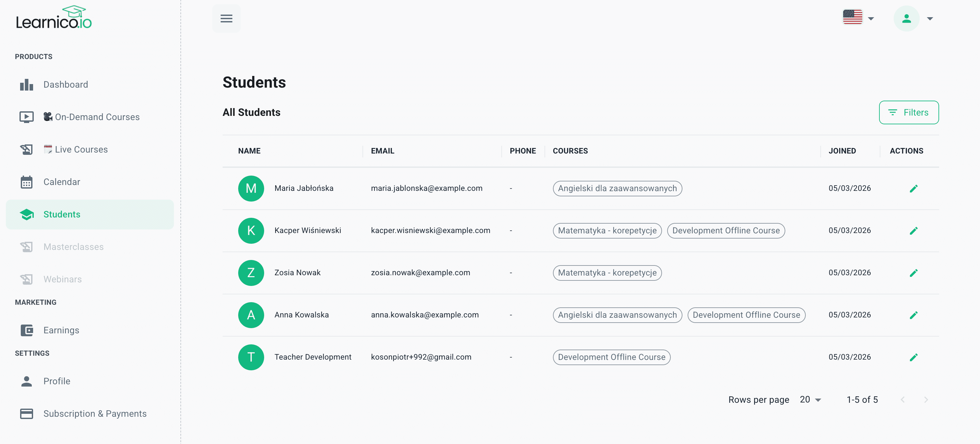Open the Calendar page
The height and width of the screenshot is (444, 980).
(62, 182)
